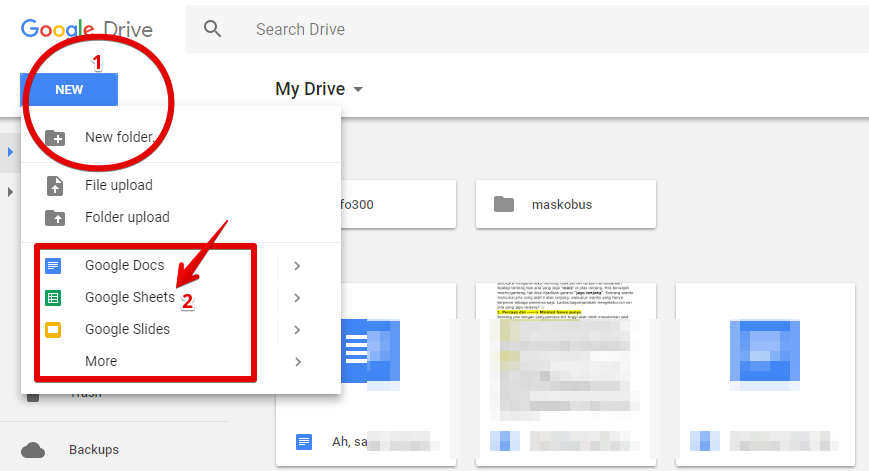
Task: Select Google Docs in the menu
Action: [181, 265]
